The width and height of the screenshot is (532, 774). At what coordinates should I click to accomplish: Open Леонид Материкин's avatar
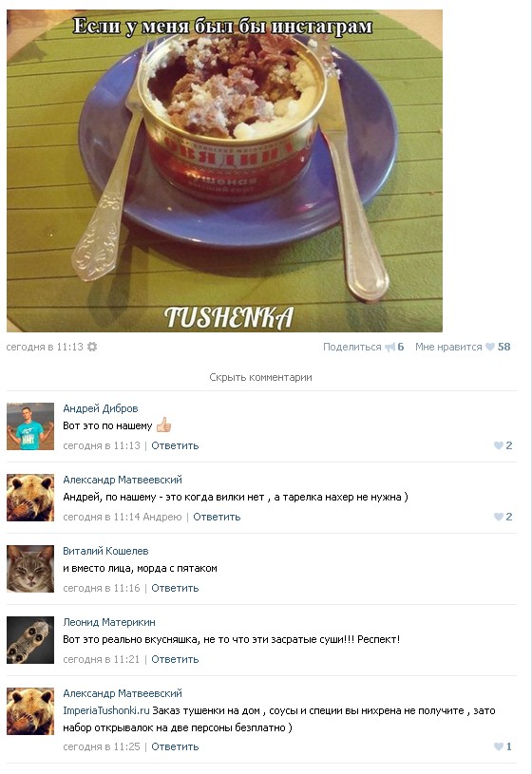(x=30, y=640)
